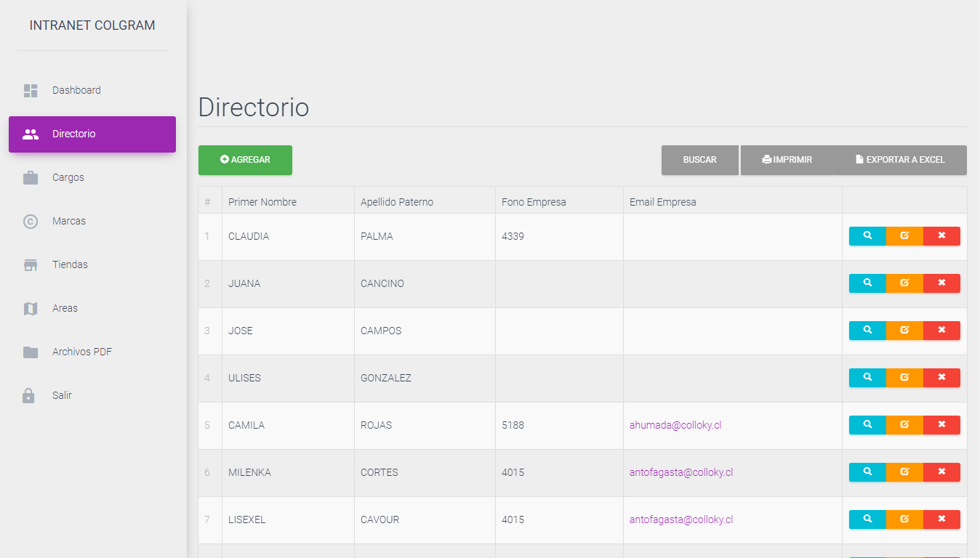
Task: Open the ahumada@colloky.cl email link
Action: tap(675, 426)
